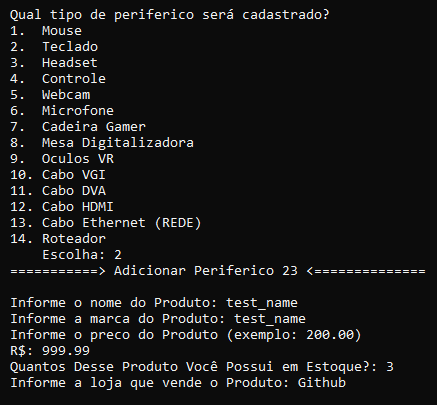This screenshot has width=437, height=405.
Task: Select the Cabo HDMI entry
Action: click(x=62, y=207)
